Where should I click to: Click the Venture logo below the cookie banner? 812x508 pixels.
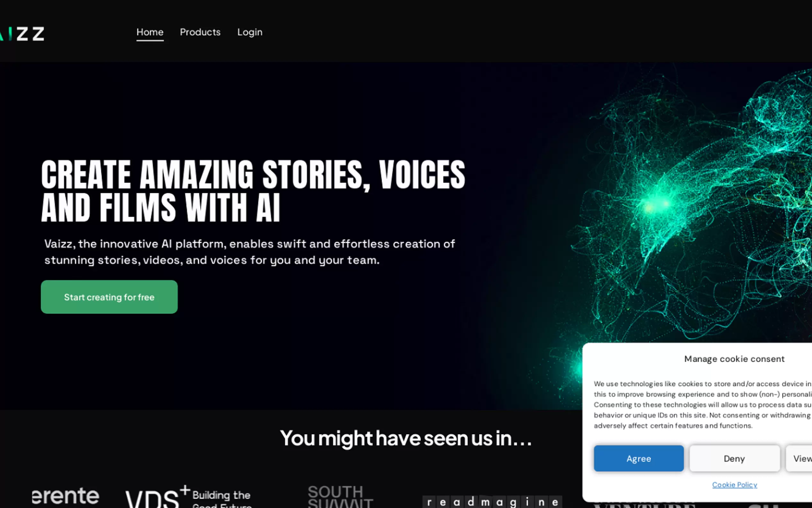click(644, 505)
